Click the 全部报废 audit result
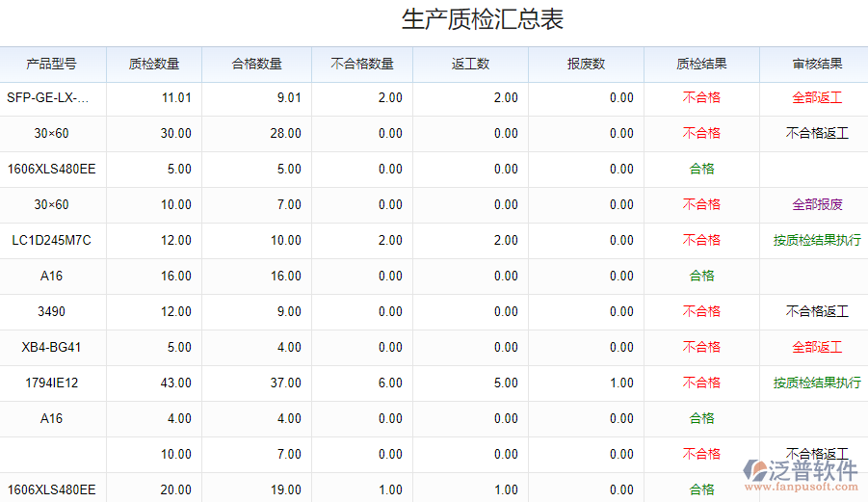 click(817, 205)
